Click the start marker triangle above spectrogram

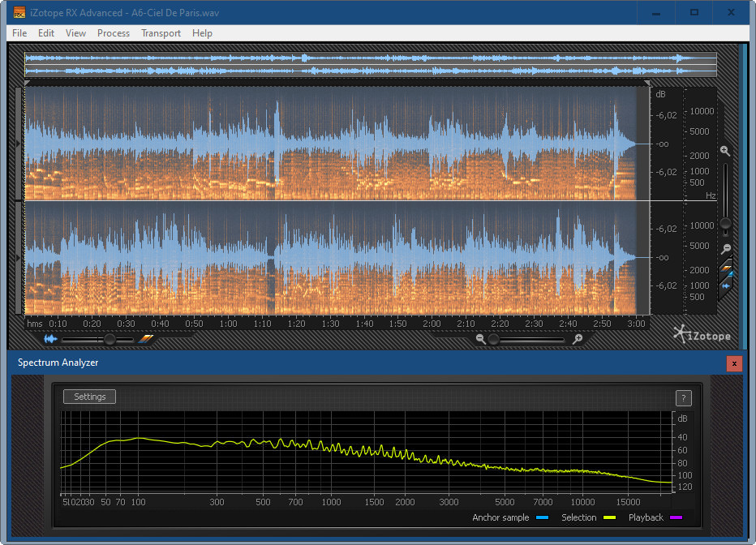click(27, 84)
